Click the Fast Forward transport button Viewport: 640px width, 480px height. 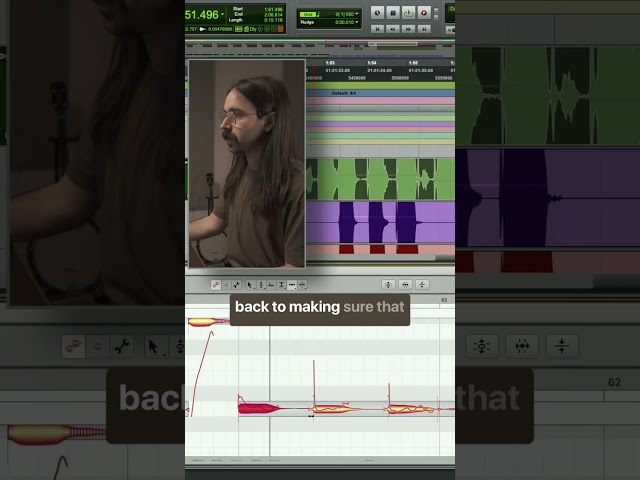pos(408,29)
